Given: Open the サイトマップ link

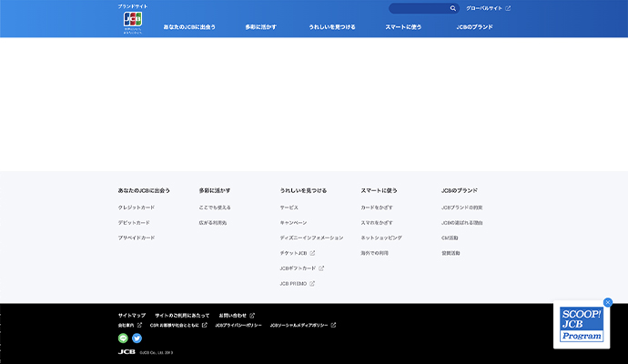Looking at the screenshot, I should (x=131, y=315).
